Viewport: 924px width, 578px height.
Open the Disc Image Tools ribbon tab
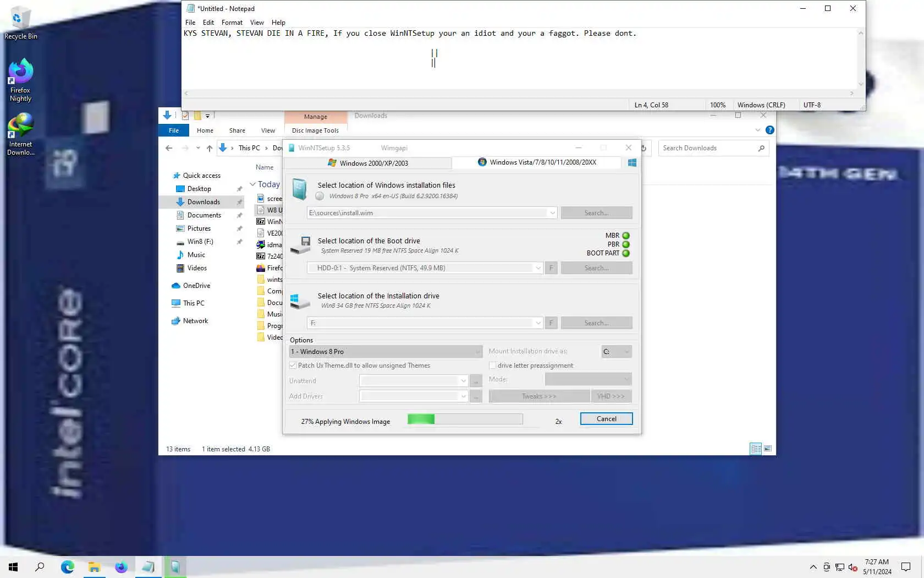(x=315, y=130)
